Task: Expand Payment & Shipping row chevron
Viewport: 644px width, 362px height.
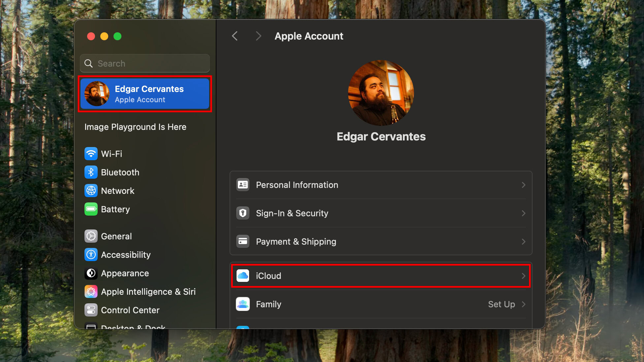Action: 523,242
